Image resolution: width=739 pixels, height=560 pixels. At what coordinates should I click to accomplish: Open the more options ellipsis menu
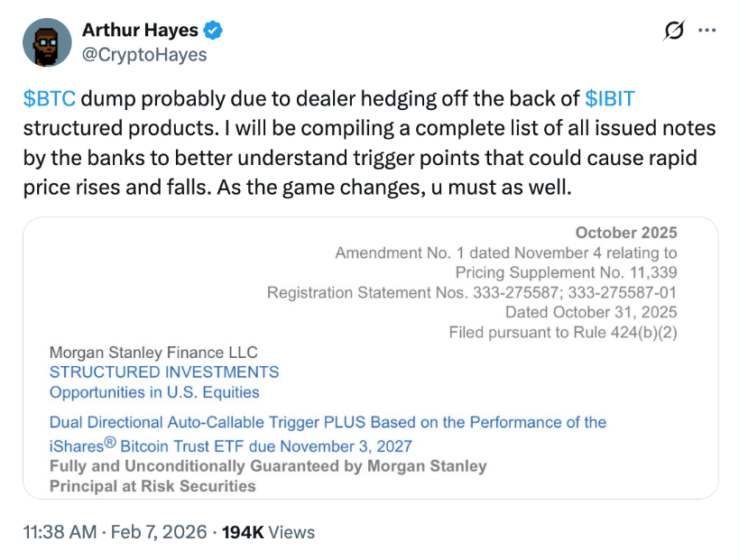click(x=707, y=31)
